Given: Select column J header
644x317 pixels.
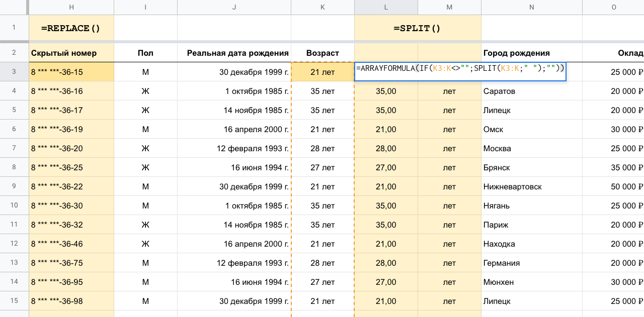Looking at the screenshot, I should 234,7.
